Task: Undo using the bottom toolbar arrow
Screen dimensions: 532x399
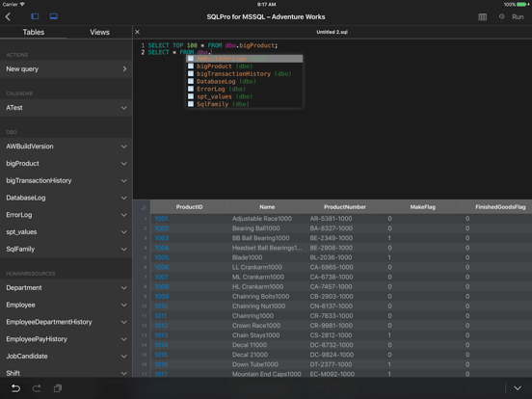Action: tap(15, 388)
